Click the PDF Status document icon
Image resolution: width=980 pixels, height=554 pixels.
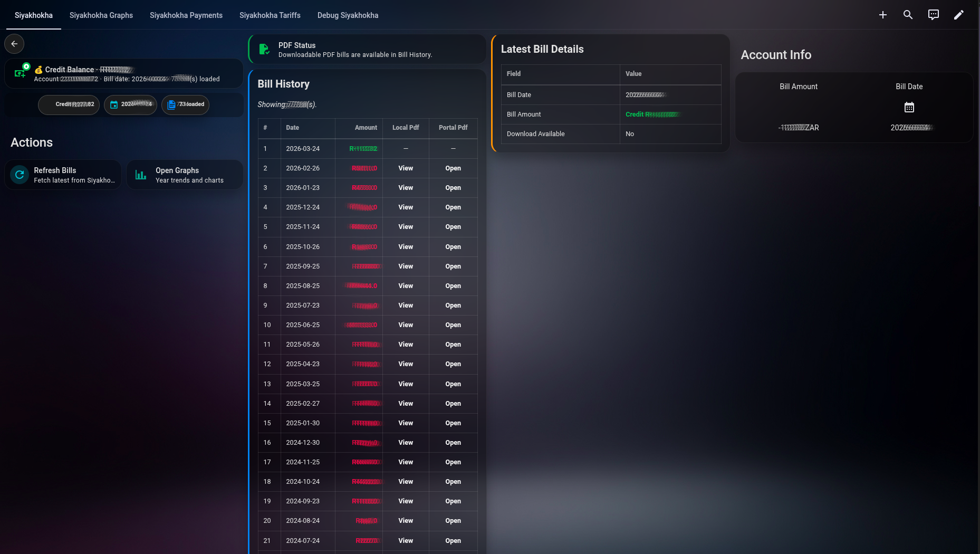(x=264, y=50)
